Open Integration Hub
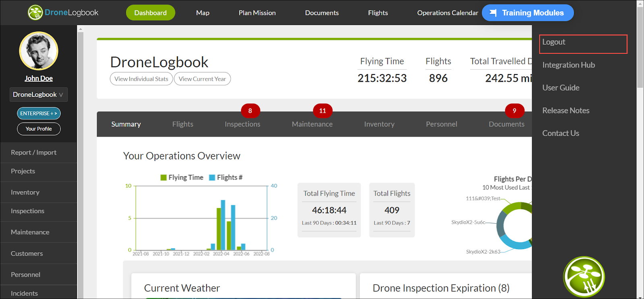This screenshot has height=299, width=644. 568,65
